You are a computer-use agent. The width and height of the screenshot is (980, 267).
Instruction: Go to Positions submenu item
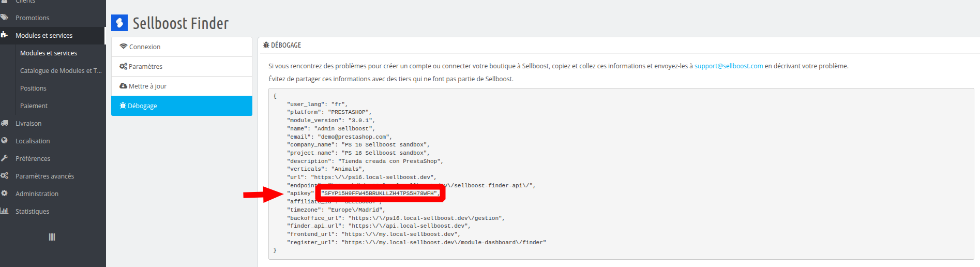[33, 88]
